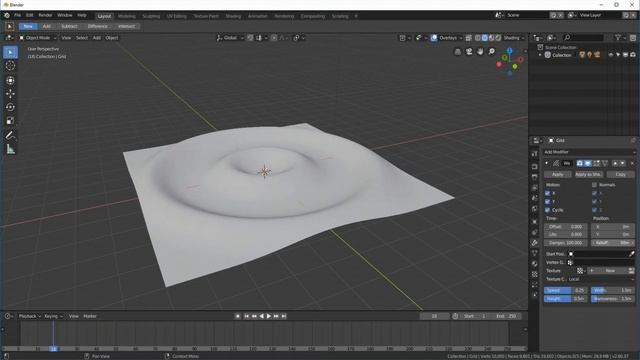The width and height of the screenshot is (640, 360).
Task: Choose the Measure ruler tool
Action: coord(11,149)
